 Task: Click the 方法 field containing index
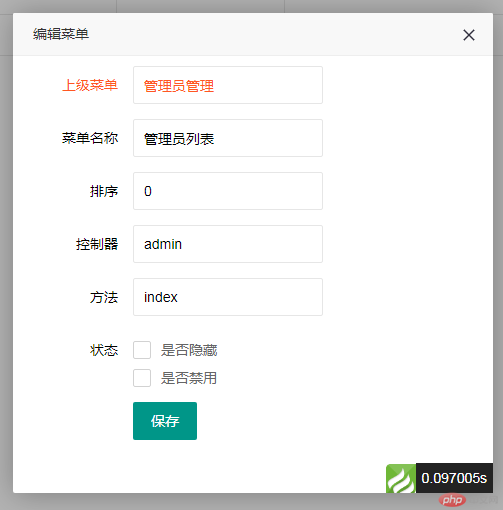tap(228, 297)
